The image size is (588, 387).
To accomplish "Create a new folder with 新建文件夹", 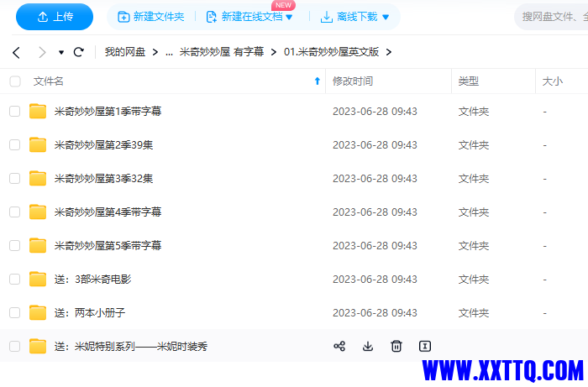I will 150,17.
